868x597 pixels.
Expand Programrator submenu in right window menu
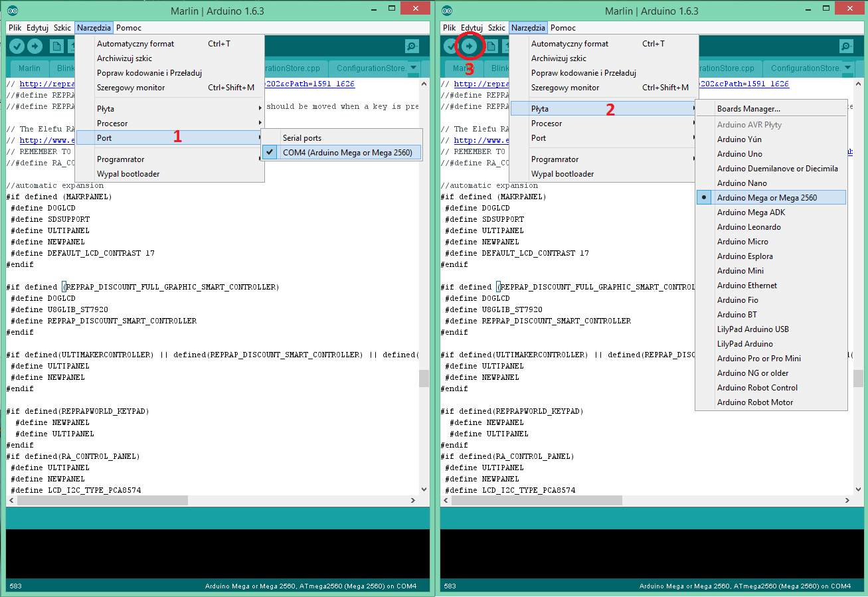604,159
